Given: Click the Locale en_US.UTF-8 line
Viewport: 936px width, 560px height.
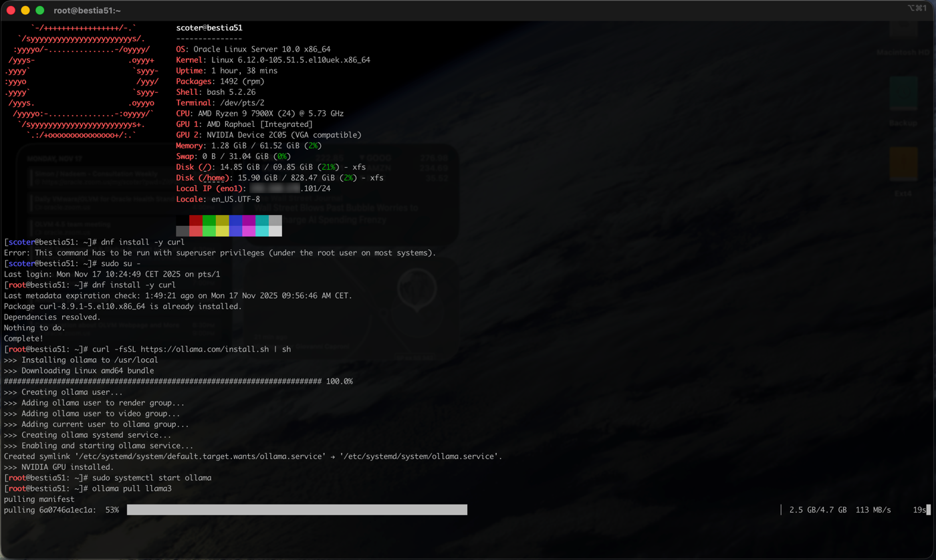Looking at the screenshot, I should pos(218,199).
